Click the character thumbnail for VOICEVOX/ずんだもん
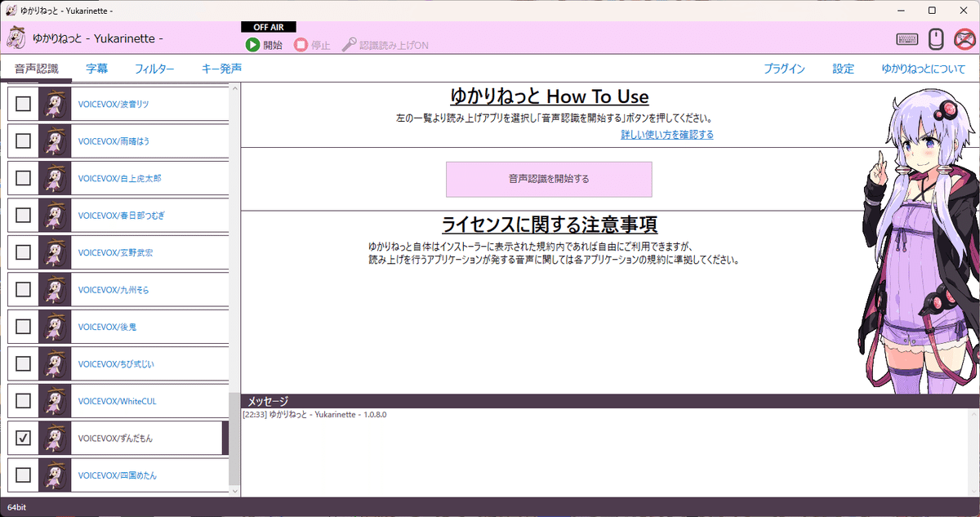This screenshot has height=517, width=980. coord(56,438)
